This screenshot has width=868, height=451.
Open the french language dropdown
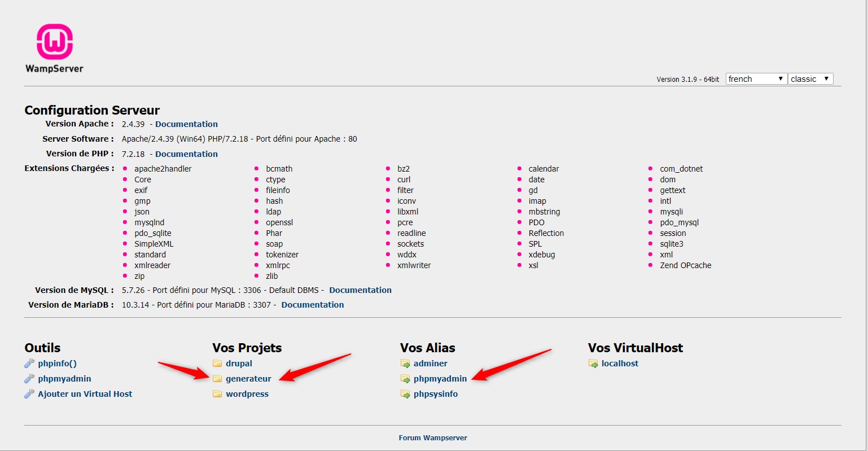coord(756,79)
